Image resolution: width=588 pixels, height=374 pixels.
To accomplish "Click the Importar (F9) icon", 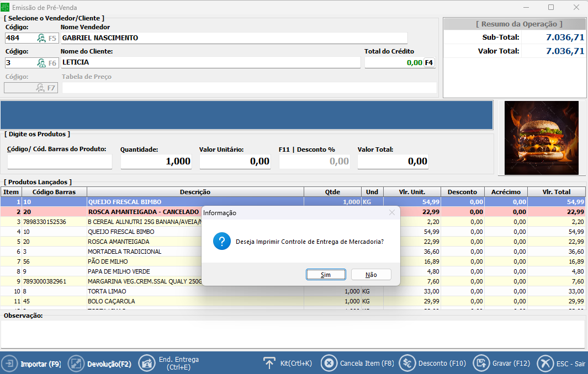I will coord(10,364).
